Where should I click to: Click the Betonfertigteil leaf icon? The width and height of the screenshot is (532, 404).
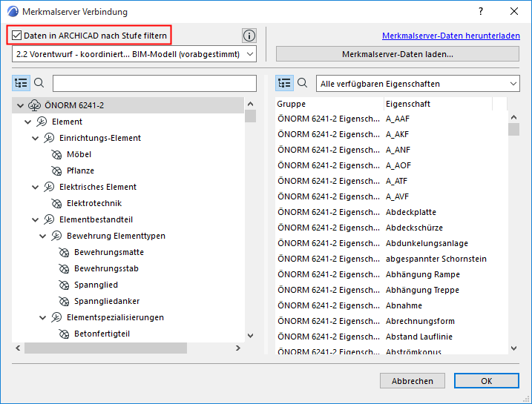pos(64,334)
